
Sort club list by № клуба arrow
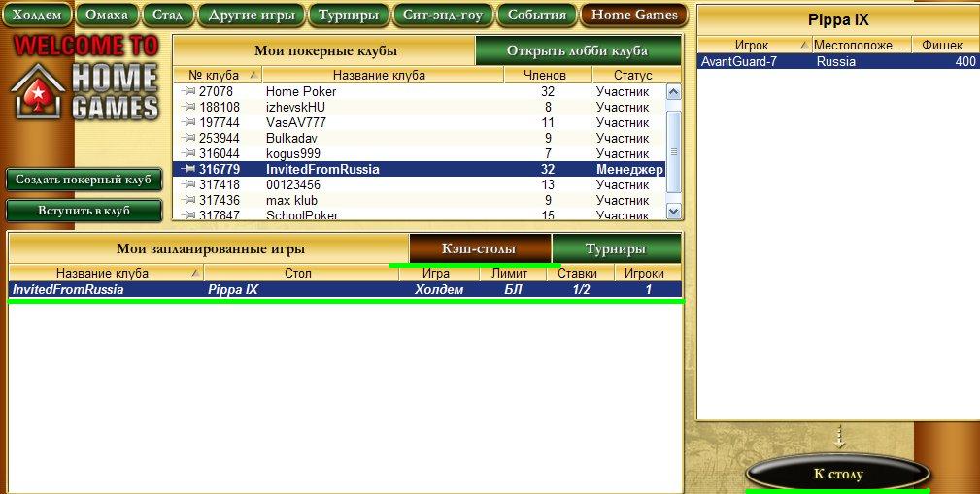point(253,75)
